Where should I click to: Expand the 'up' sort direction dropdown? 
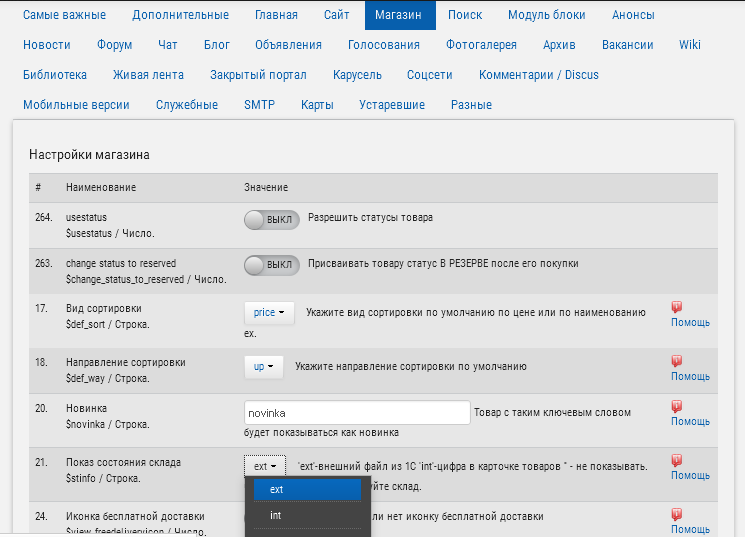pos(265,367)
